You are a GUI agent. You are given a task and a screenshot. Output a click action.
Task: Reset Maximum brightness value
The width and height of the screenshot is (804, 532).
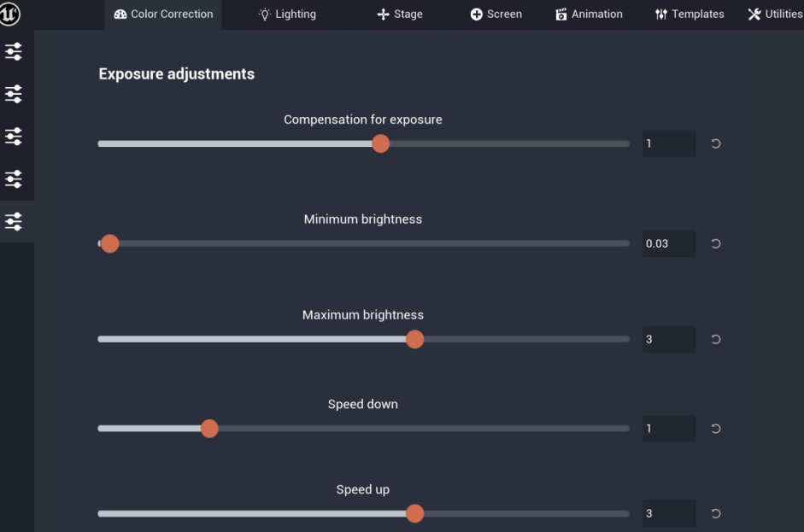click(x=716, y=339)
